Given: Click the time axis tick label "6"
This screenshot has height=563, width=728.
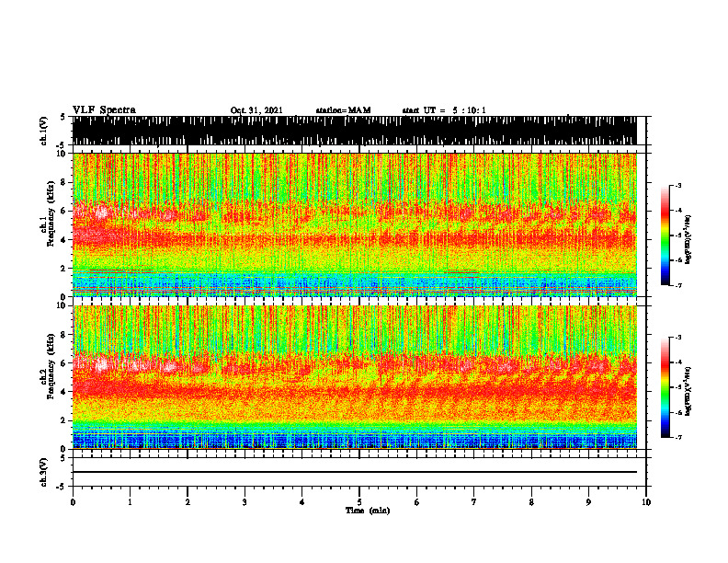Looking at the screenshot, I should [x=417, y=502].
